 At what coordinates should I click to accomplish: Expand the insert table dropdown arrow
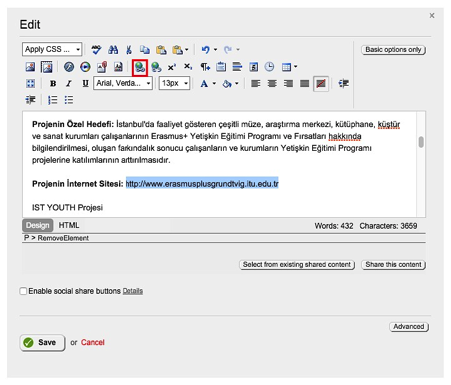295,67
